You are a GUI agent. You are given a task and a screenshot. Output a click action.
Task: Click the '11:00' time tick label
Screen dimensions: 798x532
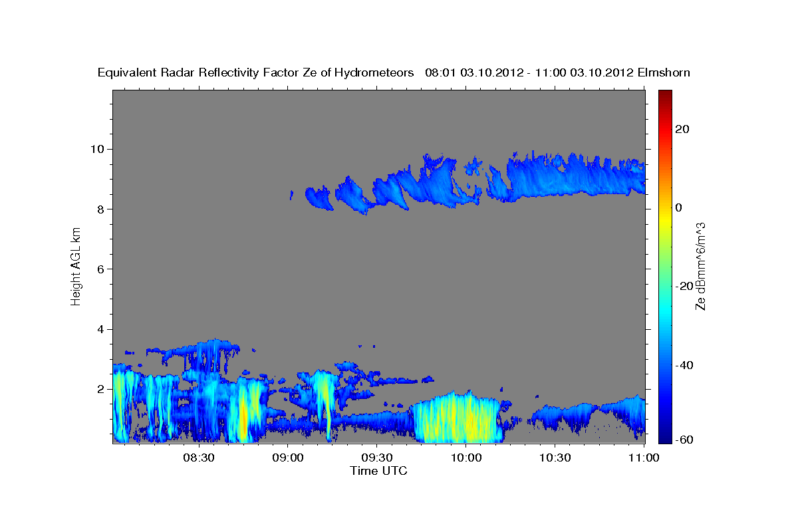coord(644,458)
